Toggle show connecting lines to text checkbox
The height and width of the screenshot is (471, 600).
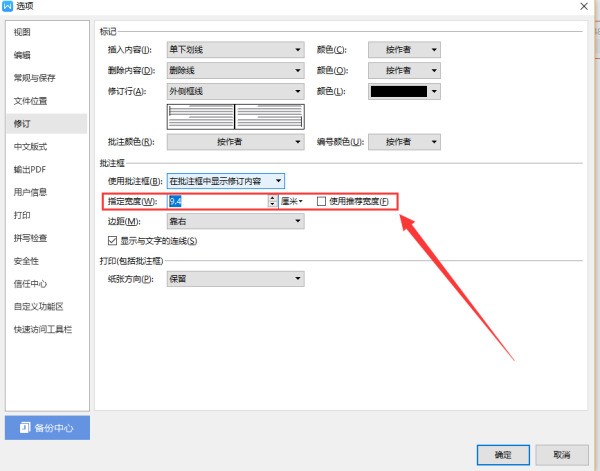pos(112,241)
